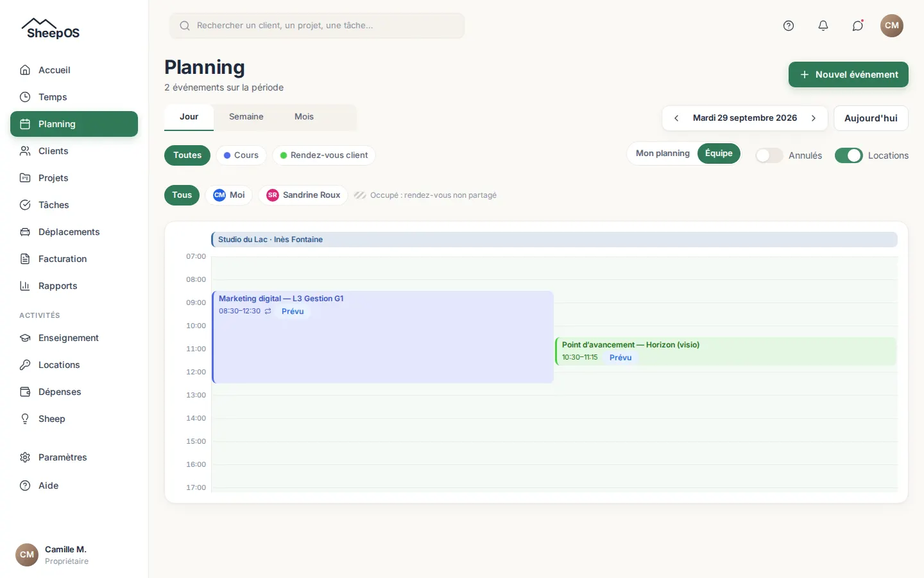Filter team by Sandrine Roux
Screen dimensions: 924x578
pyautogui.click(x=303, y=195)
